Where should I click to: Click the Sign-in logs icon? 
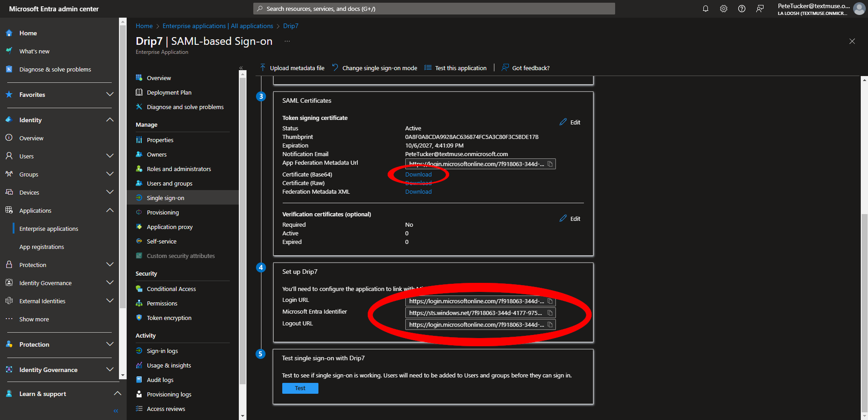pyautogui.click(x=139, y=351)
